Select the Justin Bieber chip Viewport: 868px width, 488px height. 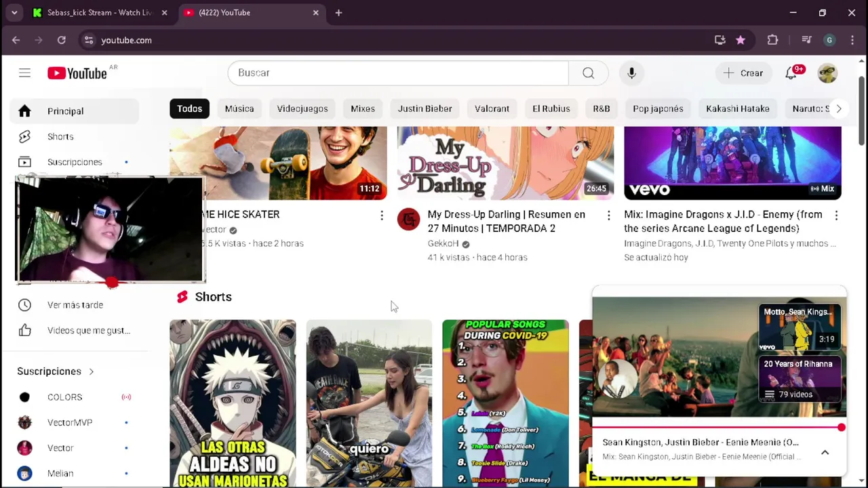425,108
